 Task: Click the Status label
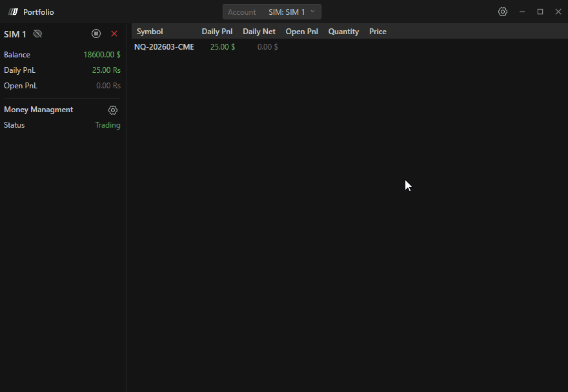coord(14,125)
